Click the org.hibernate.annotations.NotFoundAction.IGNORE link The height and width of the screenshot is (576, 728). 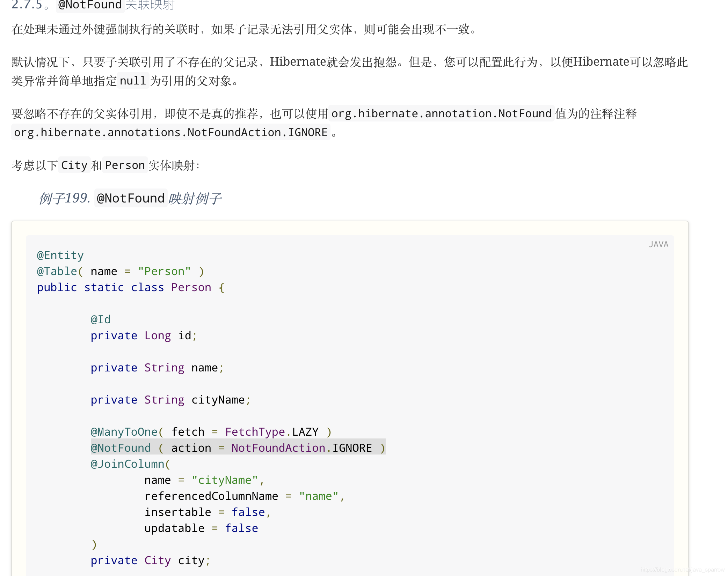pyautogui.click(x=171, y=132)
